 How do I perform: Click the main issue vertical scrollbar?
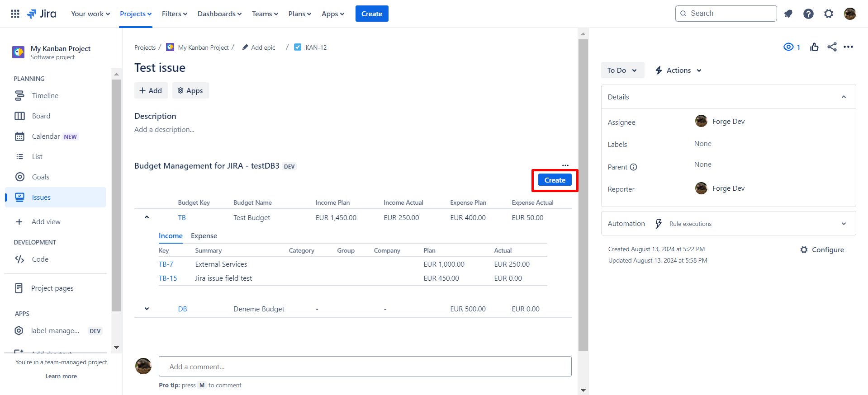pos(583,195)
